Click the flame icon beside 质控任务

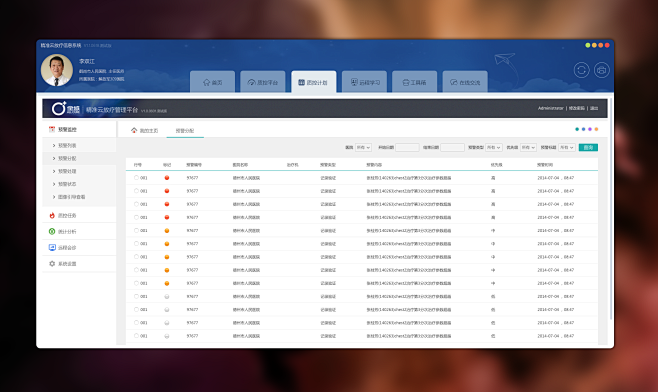(52, 215)
